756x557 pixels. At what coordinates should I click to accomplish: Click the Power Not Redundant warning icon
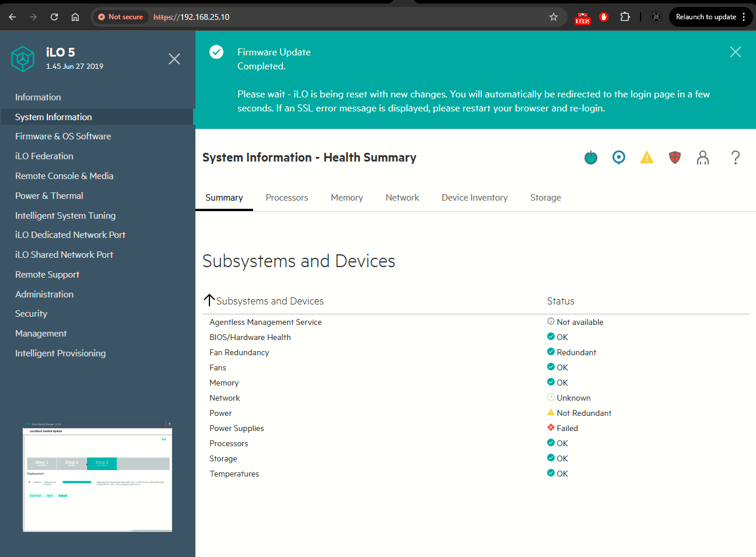(551, 412)
